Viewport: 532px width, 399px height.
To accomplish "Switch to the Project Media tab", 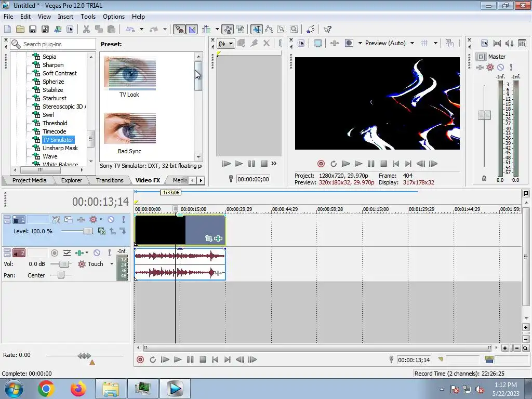I will 29,180.
